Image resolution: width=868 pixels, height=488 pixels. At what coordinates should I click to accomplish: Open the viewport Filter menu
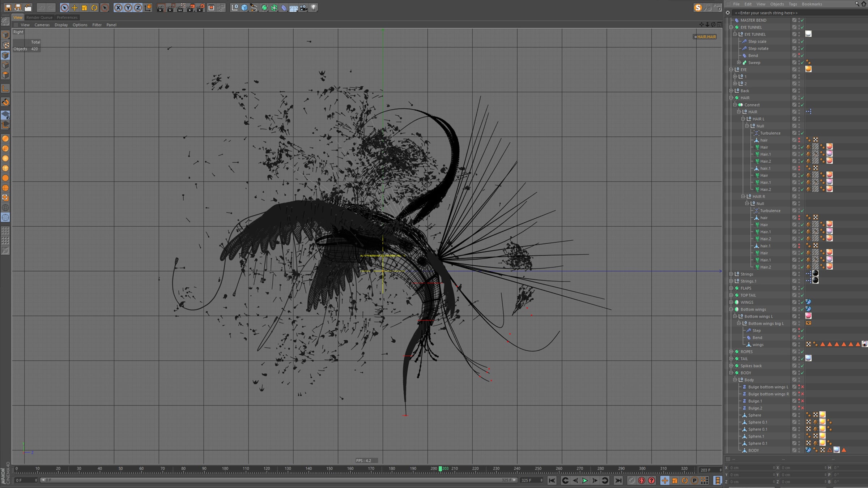tap(97, 25)
